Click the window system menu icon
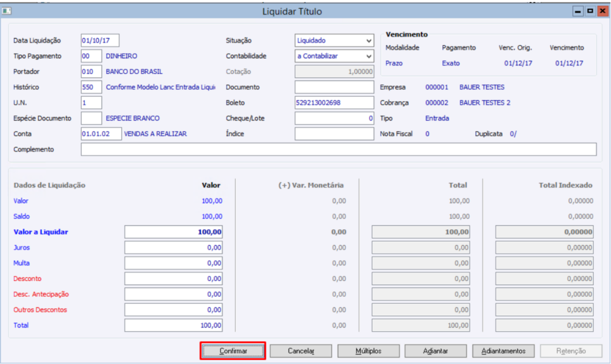This screenshot has height=364, width=611. click(x=8, y=11)
